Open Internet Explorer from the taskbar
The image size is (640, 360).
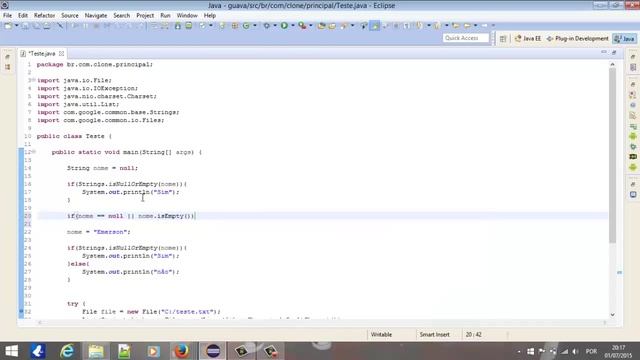[67, 351]
